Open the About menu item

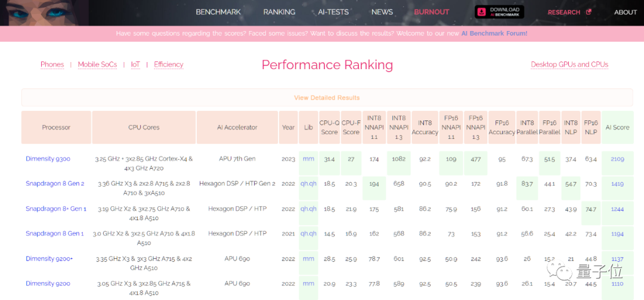point(626,12)
